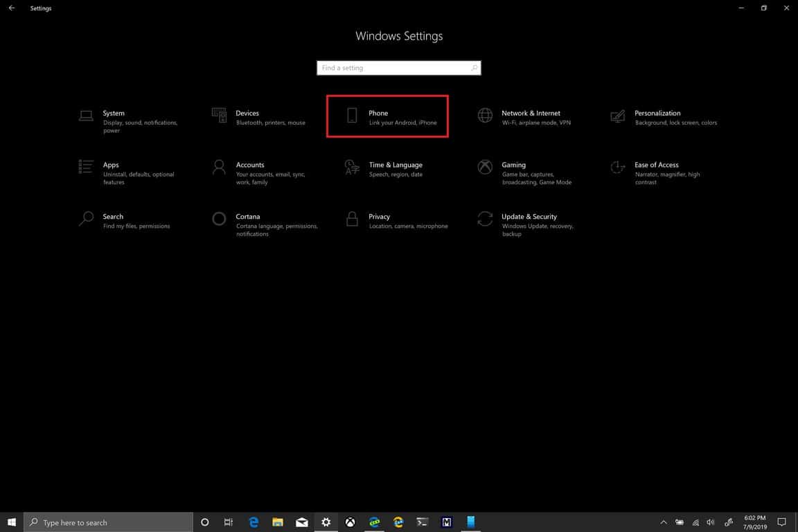
Task: Open the Phone settings category
Action: click(x=387, y=116)
